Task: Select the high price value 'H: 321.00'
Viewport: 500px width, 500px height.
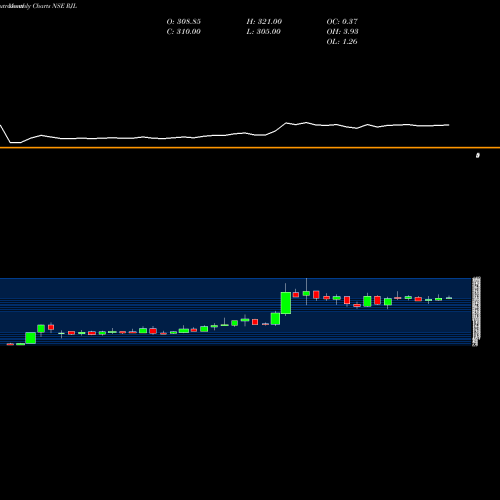Action: coord(264,22)
